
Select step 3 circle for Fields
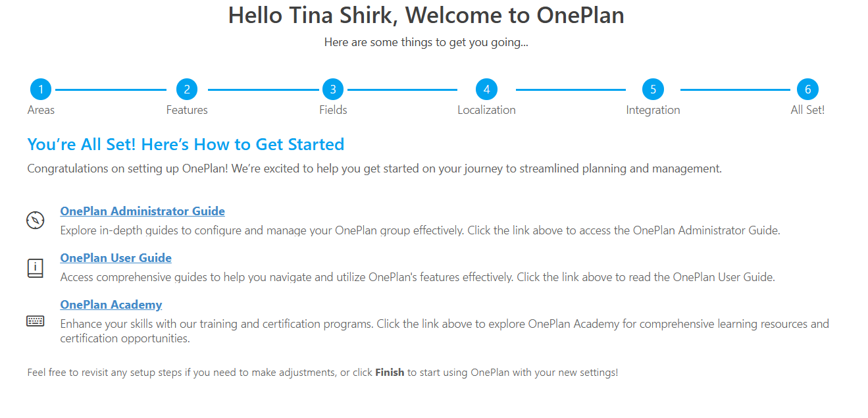(x=333, y=90)
